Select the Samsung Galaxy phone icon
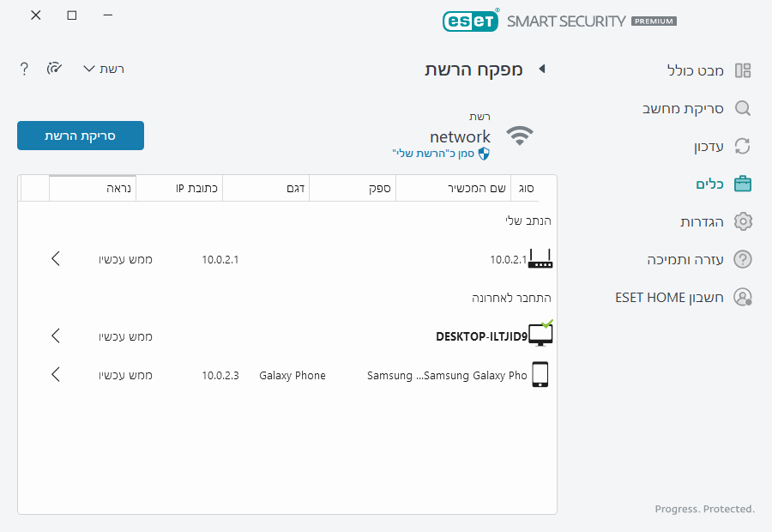This screenshot has width=772, height=532. 540,375
